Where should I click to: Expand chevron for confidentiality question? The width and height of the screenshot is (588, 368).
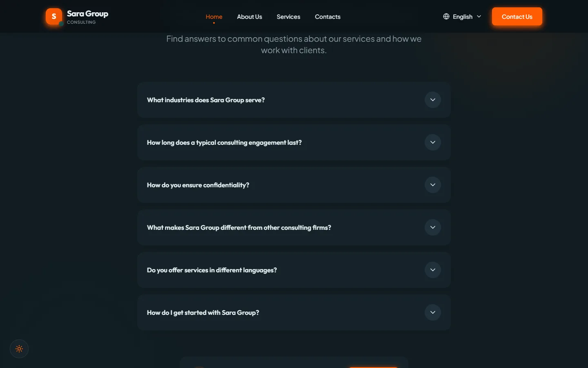click(x=433, y=185)
